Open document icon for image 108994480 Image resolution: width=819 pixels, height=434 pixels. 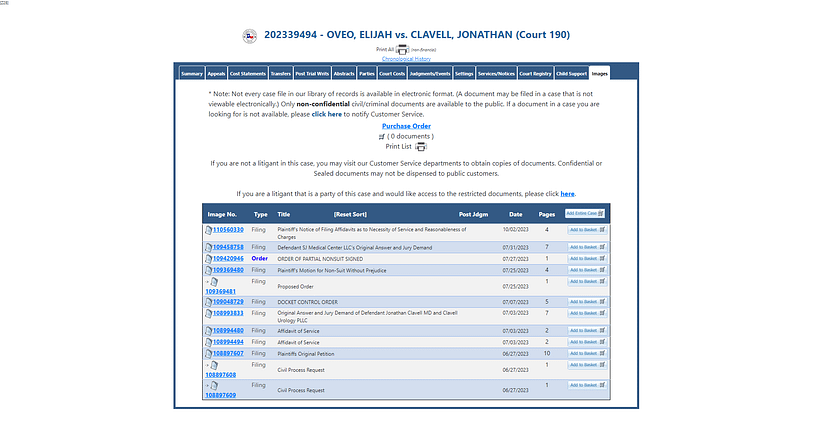tap(208, 331)
